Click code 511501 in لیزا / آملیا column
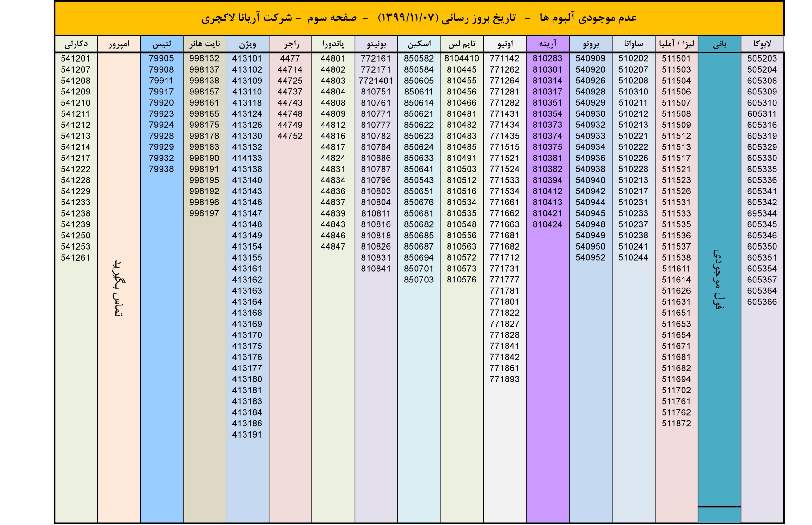This screenshot has height=525, width=812. pyautogui.click(x=676, y=58)
